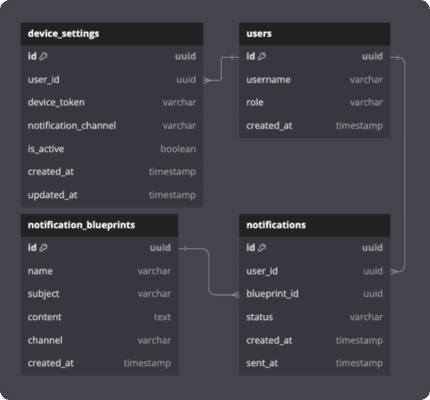The height and width of the screenshot is (400, 430).
Task: Click the subject field
Action: pyautogui.click(x=99, y=294)
